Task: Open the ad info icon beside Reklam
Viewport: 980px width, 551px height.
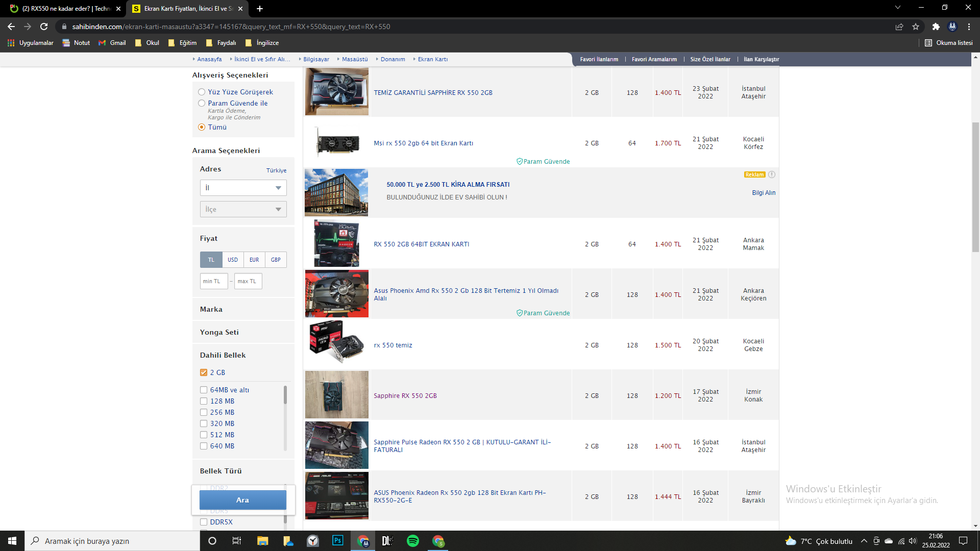Action: 772,174
